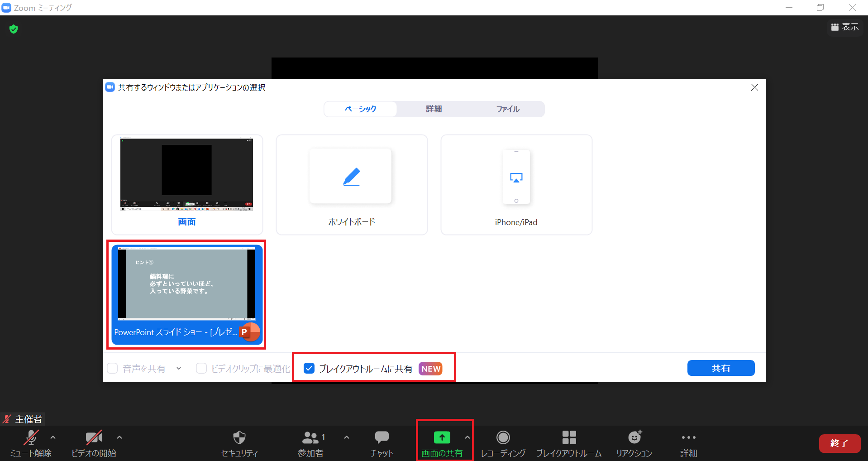Open Reactions smiley icon
This screenshot has height=461, width=868.
tap(634, 437)
